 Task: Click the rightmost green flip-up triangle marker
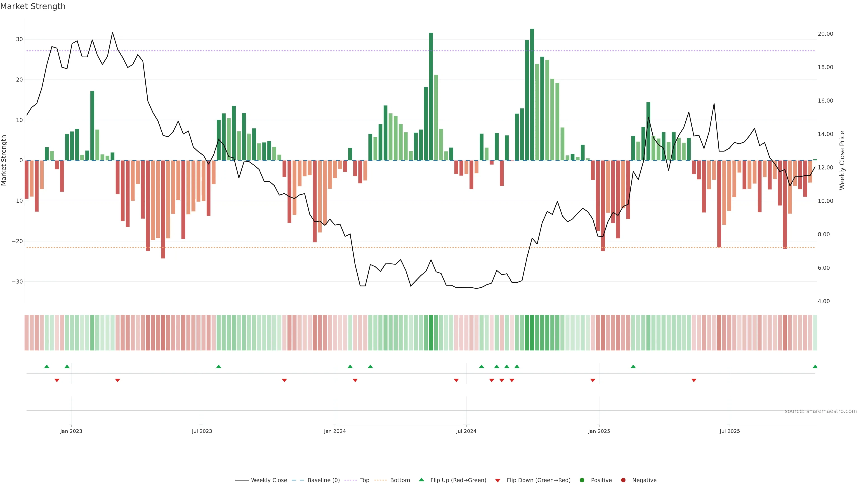coord(815,366)
